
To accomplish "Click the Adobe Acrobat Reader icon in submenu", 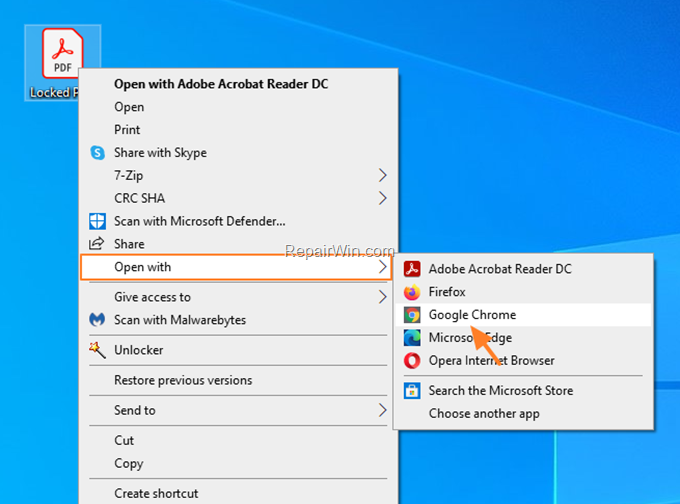I will (412, 269).
